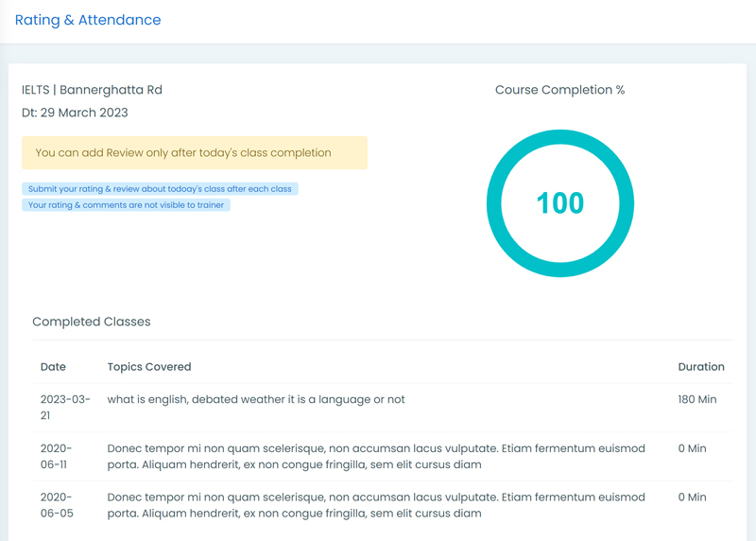Click the 'not visible to trainer' badge

coord(126,204)
